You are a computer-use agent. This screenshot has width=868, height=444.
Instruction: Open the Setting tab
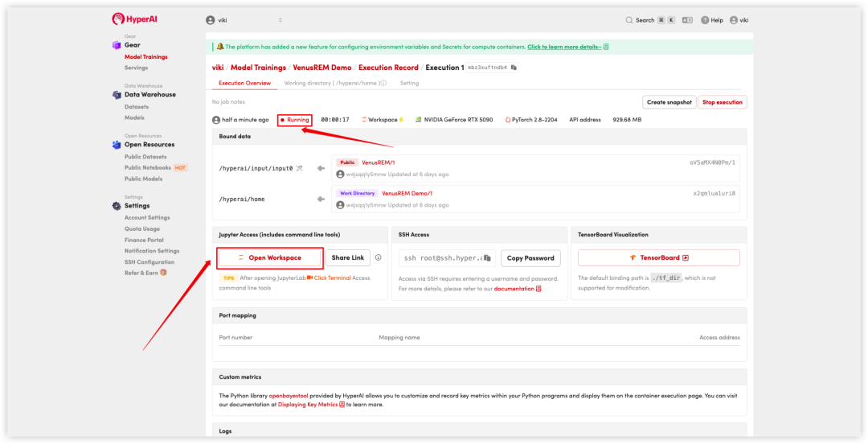pyautogui.click(x=409, y=83)
